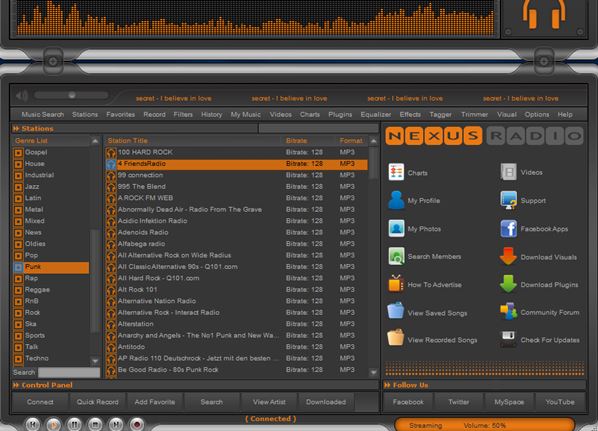Select the Reggae genre

click(x=37, y=289)
